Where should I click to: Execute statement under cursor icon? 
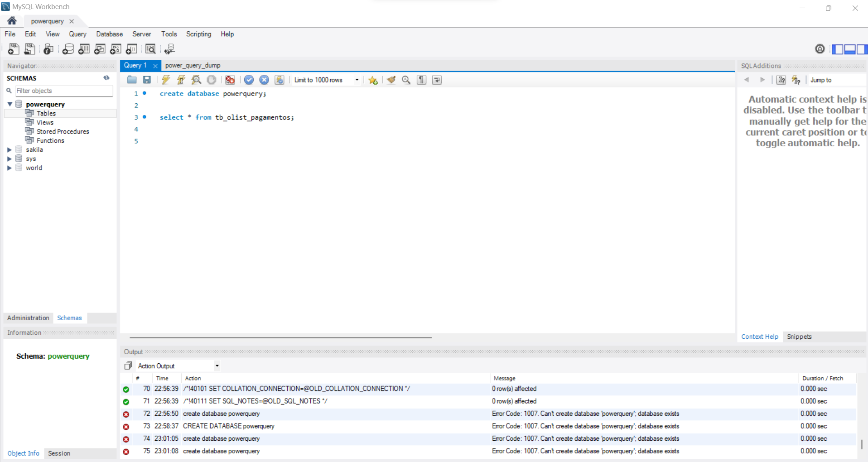point(181,80)
